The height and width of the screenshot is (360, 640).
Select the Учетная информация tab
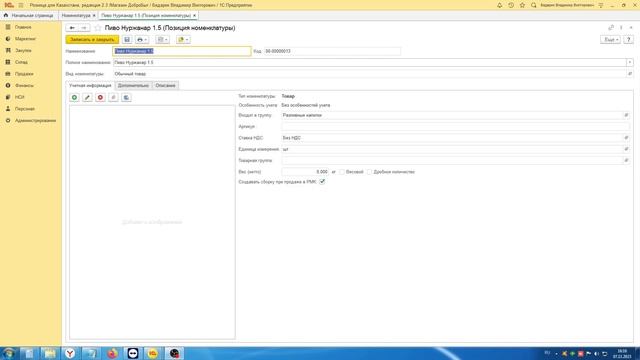click(90, 86)
